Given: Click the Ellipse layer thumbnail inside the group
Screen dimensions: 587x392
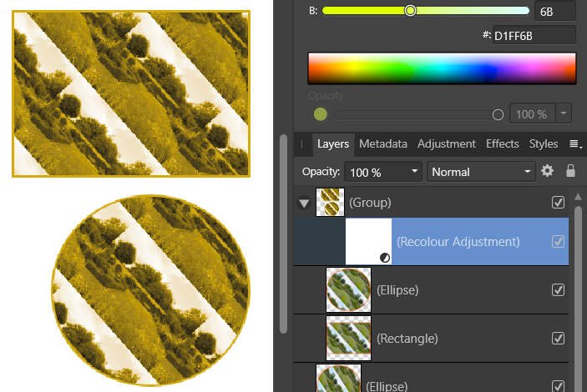Looking at the screenshot, I should click(x=348, y=290).
